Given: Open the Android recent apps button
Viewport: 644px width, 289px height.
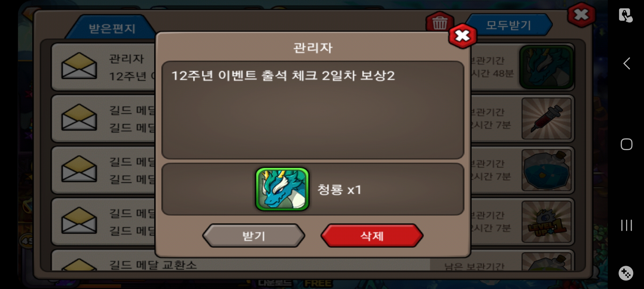Looking at the screenshot, I should [627, 225].
